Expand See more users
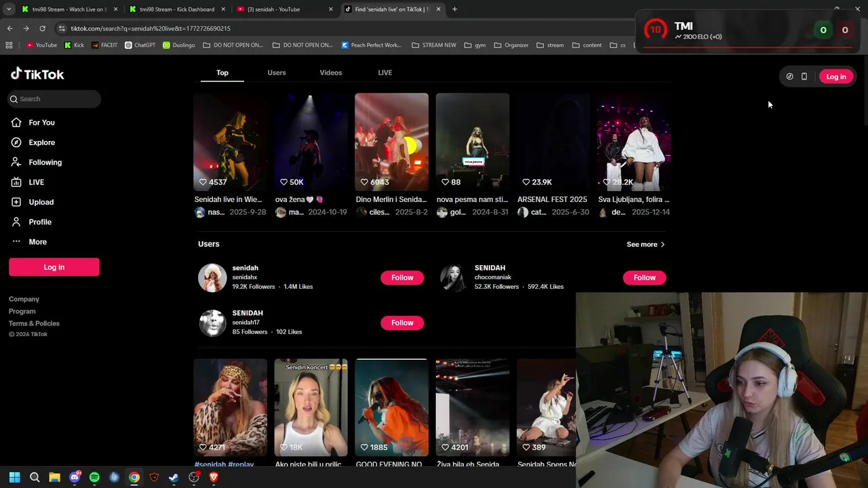Viewport: 868px width, 488px height. pos(646,245)
